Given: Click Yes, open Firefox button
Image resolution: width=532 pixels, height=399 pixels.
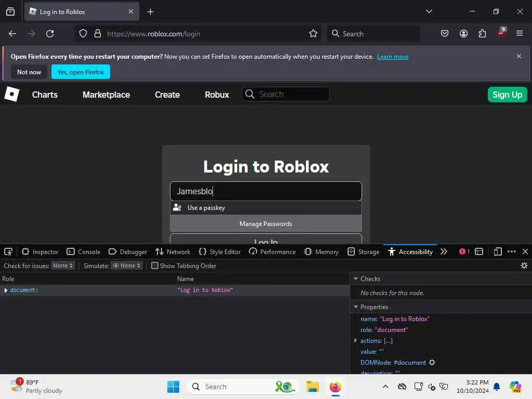Looking at the screenshot, I should [x=81, y=72].
